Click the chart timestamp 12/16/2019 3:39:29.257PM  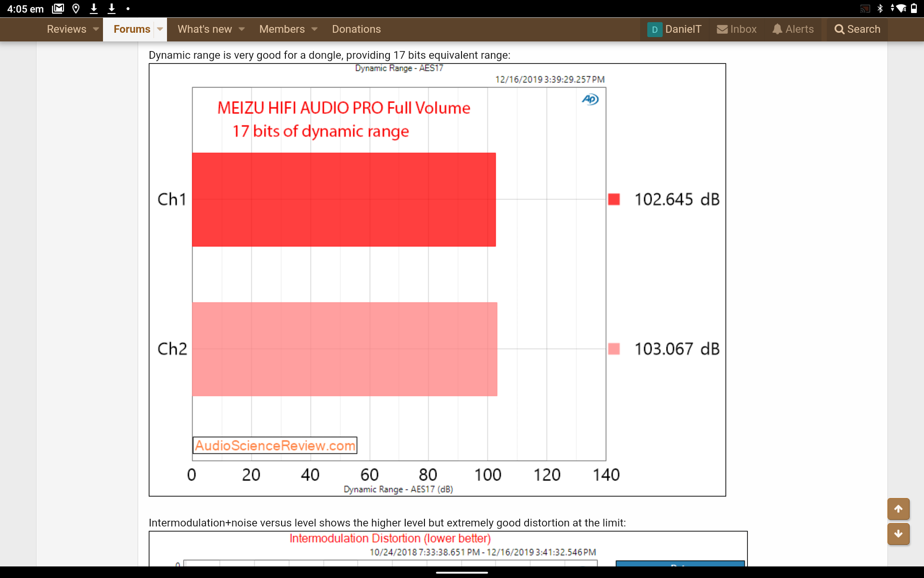coord(550,79)
